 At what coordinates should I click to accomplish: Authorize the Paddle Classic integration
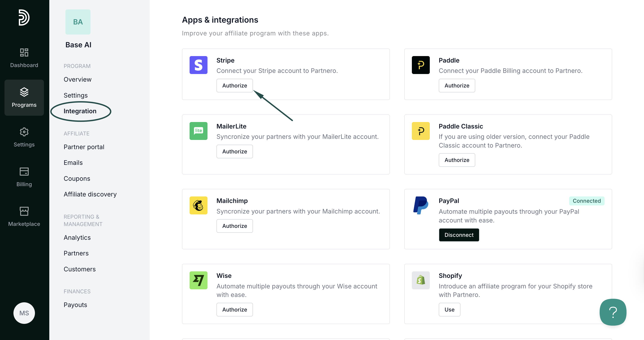pyautogui.click(x=457, y=160)
